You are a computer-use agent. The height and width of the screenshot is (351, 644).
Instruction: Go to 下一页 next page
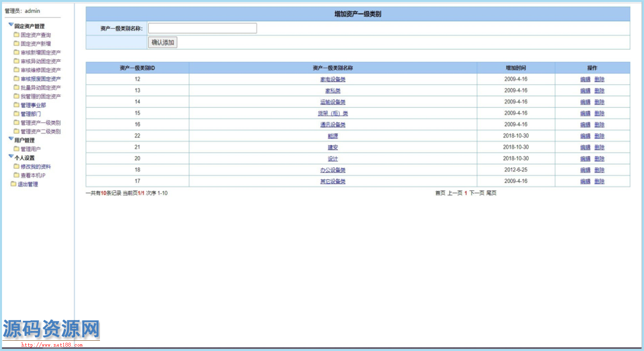click(477, 193)
